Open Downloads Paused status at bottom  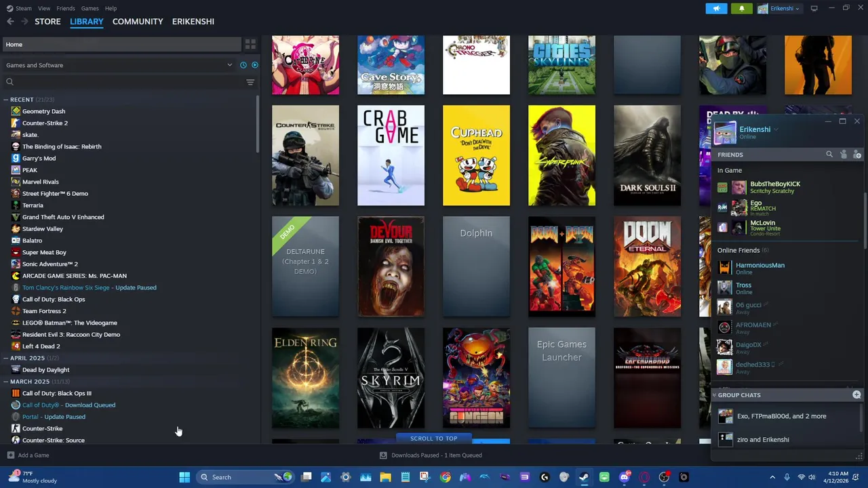point(431,455)
